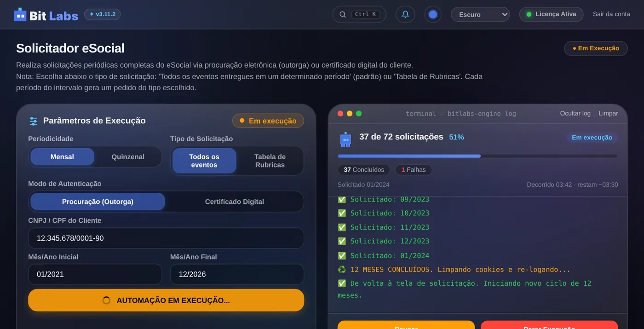Click the 1 Falhas chip
This screenshot has width=644, height=329.
414,170
